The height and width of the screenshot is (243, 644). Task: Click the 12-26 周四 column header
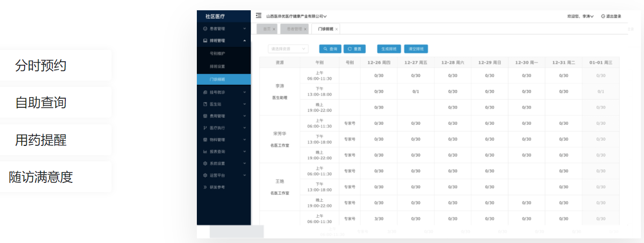point(379,62)
